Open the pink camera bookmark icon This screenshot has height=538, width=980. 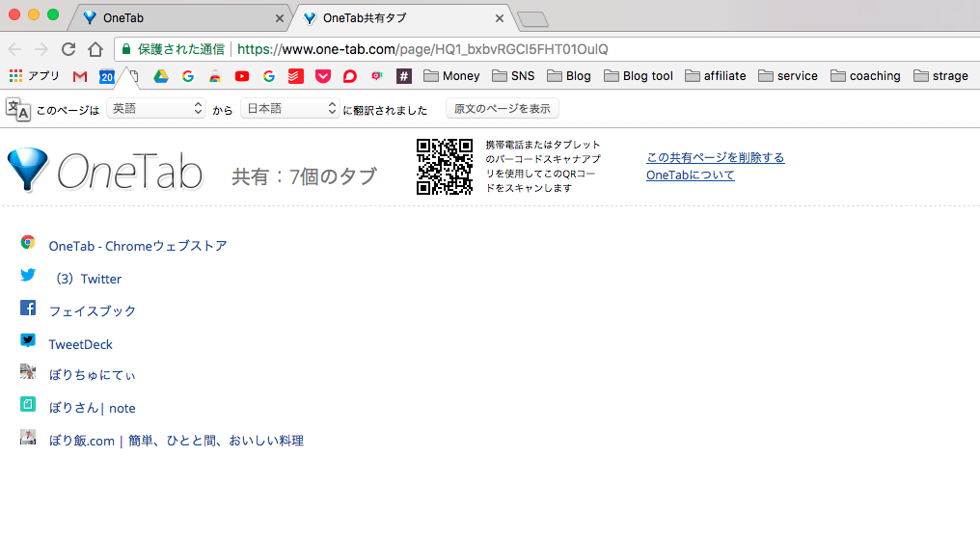(x=377, y=75)
